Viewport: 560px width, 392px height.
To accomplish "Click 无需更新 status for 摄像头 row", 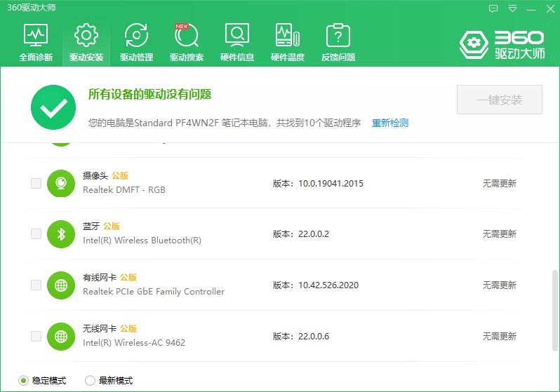I will [x=499, y=184].
